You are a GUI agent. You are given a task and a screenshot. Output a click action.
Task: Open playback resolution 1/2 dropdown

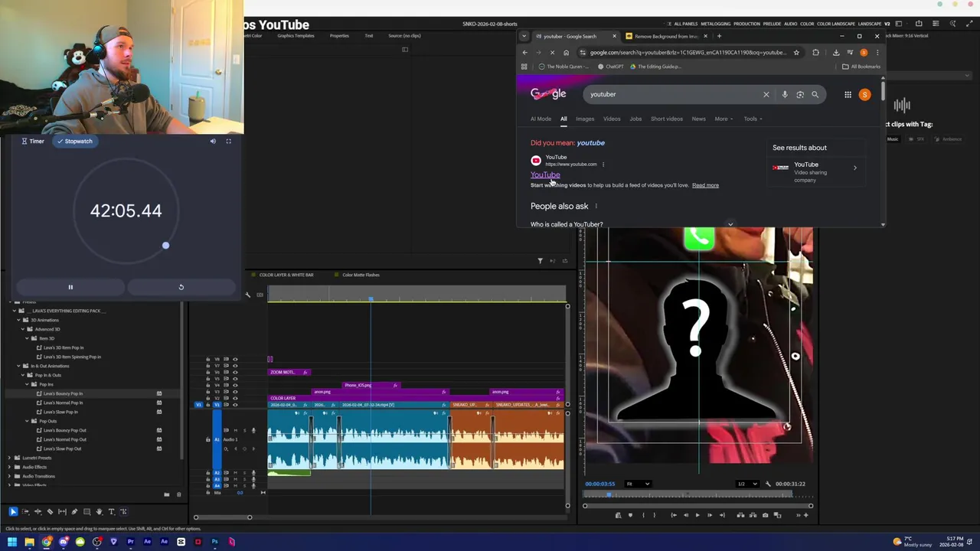pyautogui.click(x=747, y=484)
